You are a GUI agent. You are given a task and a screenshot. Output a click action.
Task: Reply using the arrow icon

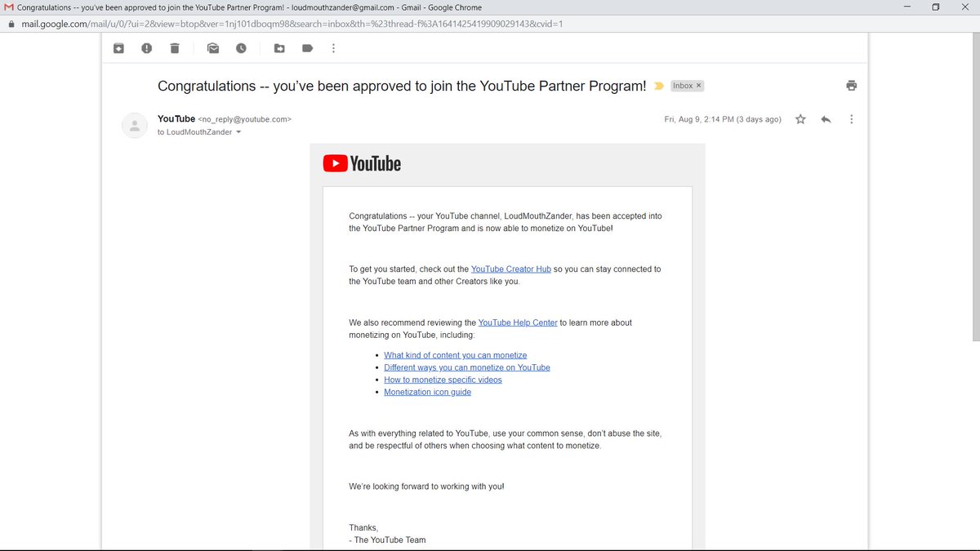826,119
